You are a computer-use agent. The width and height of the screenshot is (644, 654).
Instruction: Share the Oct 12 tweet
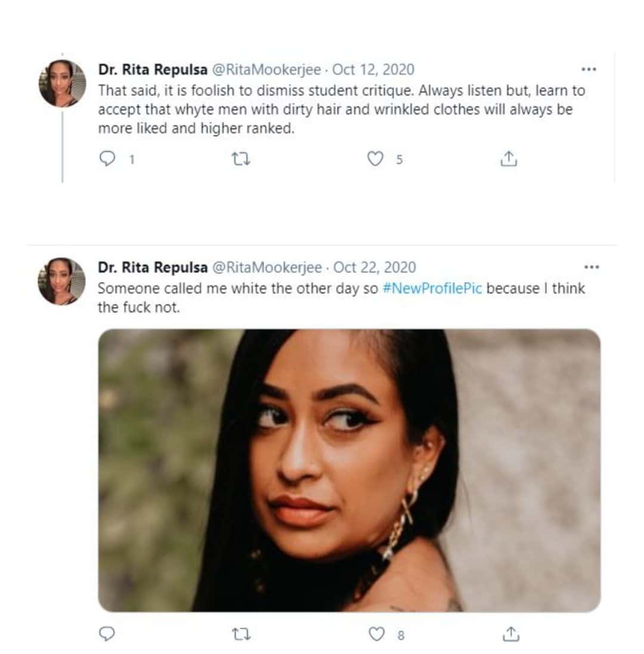click(x=507, y=159)
